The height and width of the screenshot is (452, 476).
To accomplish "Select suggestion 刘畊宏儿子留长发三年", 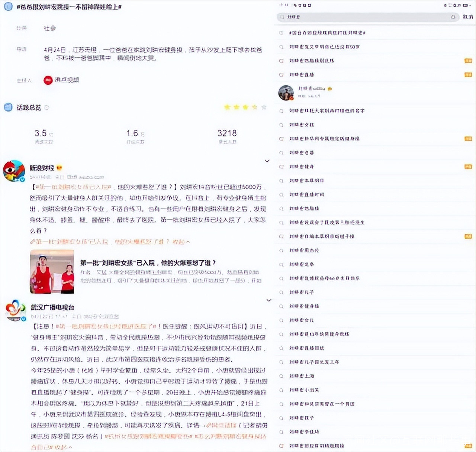I will pos(314,362).
